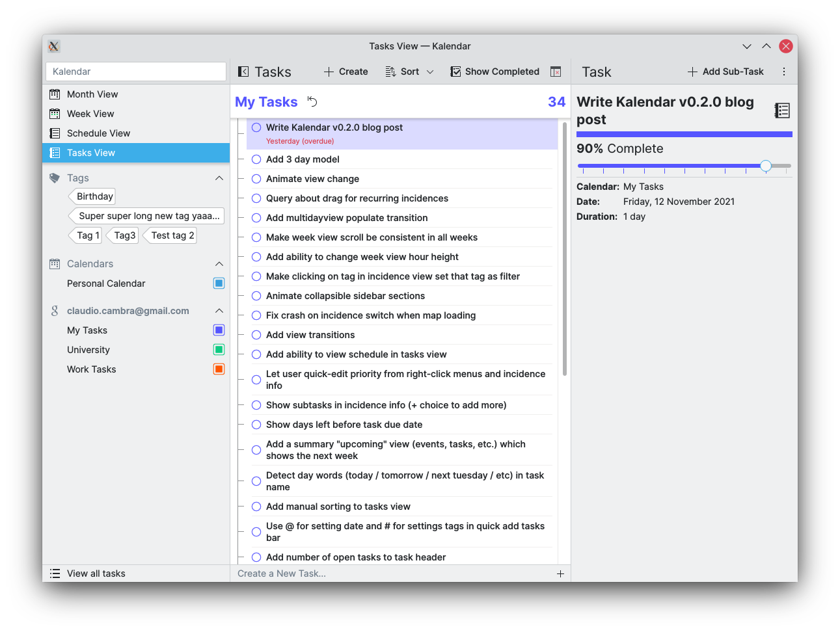This screenshot has width=840, height=632.
Task: Click the 'Super super long new tag' tag
Action: point(146,216)
